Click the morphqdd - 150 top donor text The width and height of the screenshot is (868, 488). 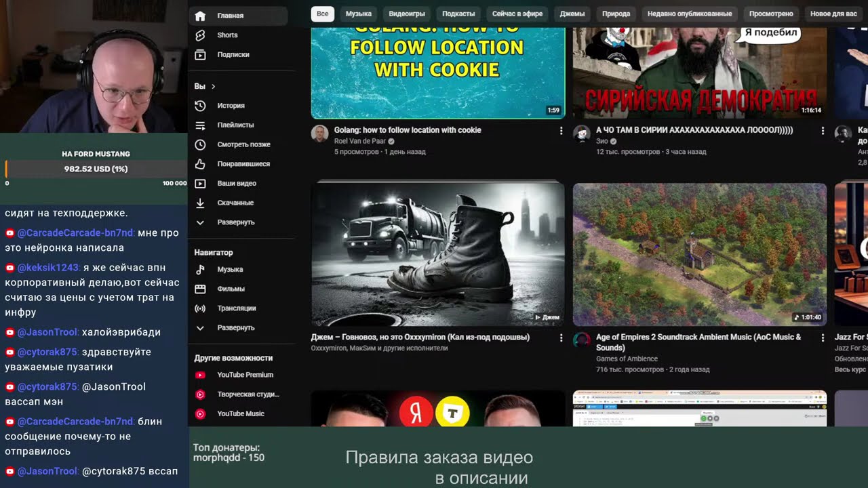point(229,457)
